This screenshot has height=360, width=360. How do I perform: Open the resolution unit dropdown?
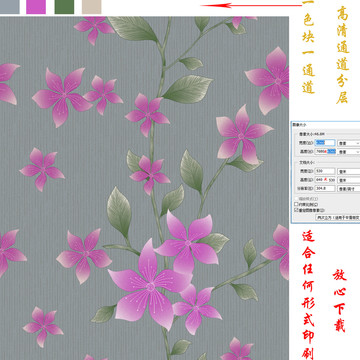pyautogui.click(x=349, y=189)
